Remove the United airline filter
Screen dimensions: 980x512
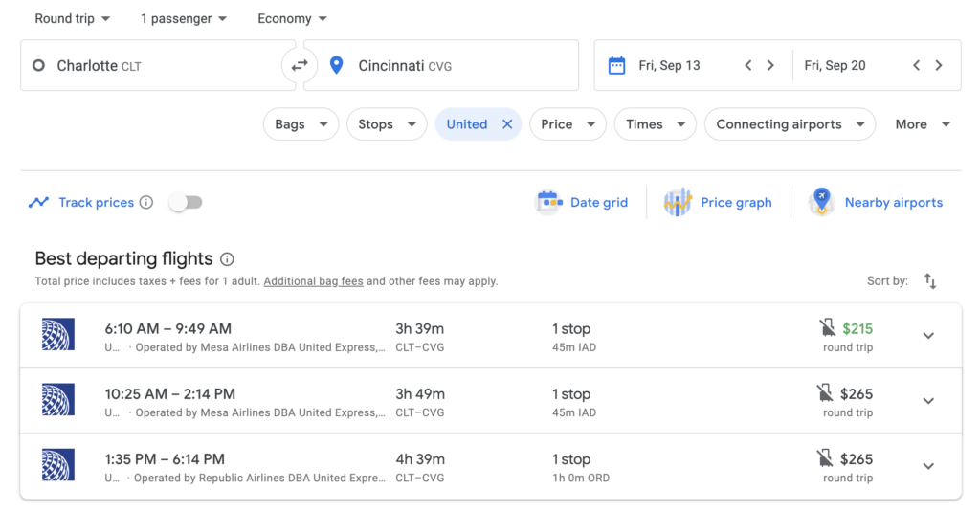coord(507,124)
